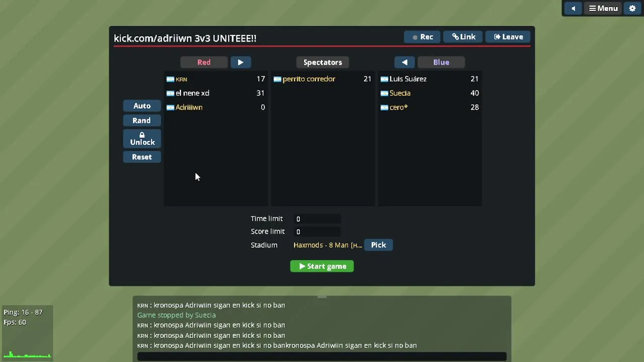This screenshot has height=362, width=644.
Task: Click flag icon beside cero*
Action: coord(384,107)
